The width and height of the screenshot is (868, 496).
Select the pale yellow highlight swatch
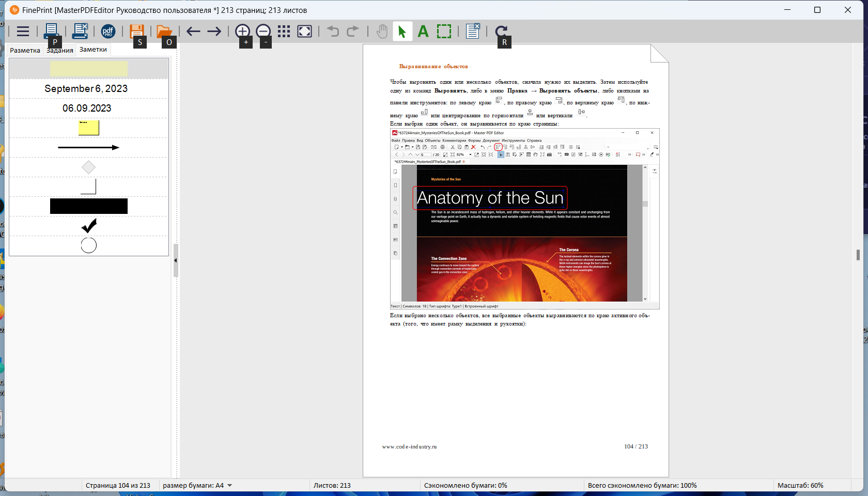click(x=89, y=69)
